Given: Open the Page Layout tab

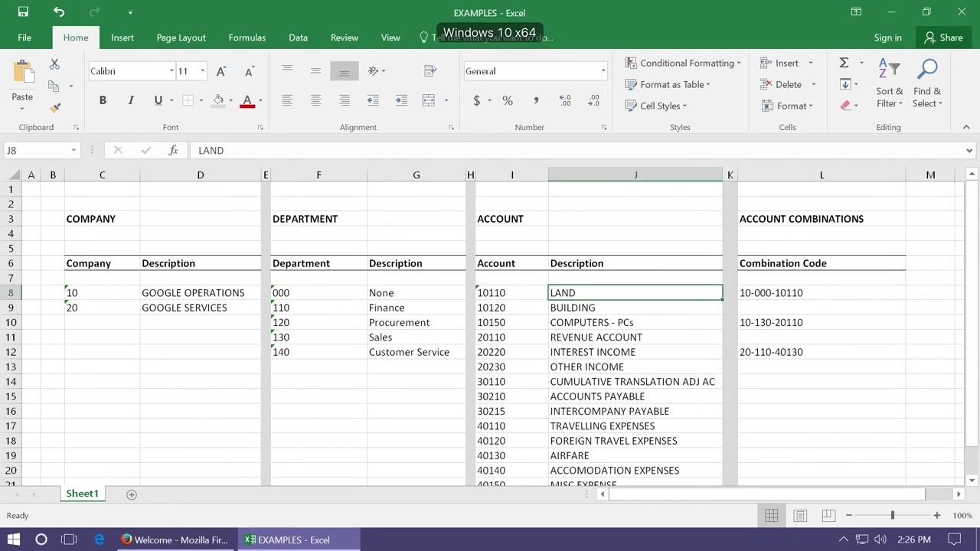Looking at the screenshot, I should click(181, 37).
